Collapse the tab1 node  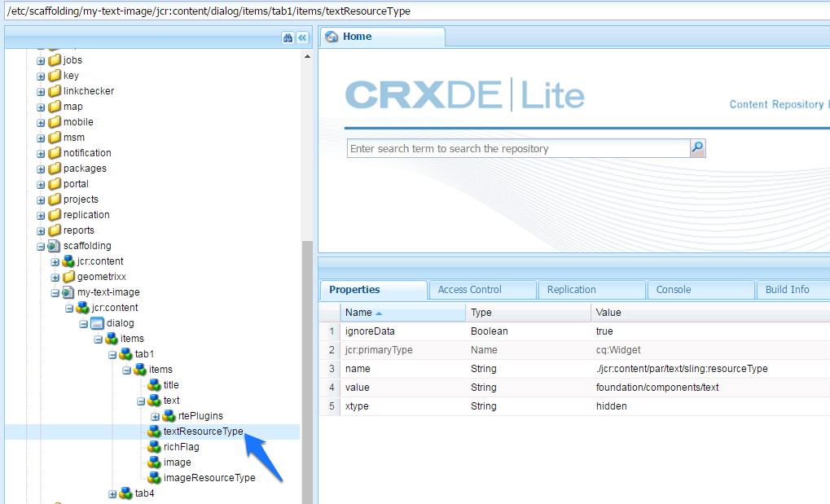(112, 355)
